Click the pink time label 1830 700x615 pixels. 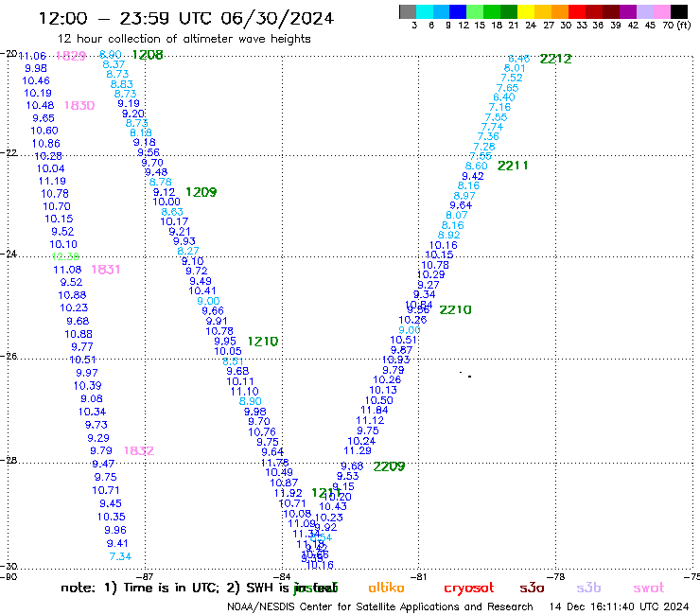pos(79,105)
